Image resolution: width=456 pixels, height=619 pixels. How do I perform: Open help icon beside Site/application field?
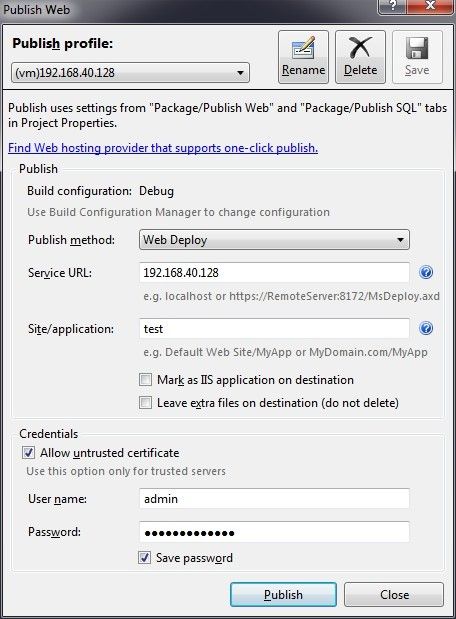pyautogui.click(x=426, y=328)
